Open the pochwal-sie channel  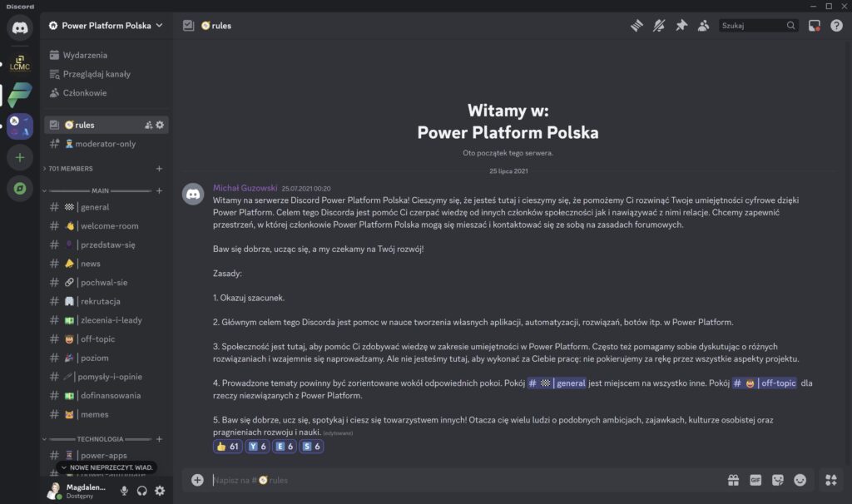[106, 283]
